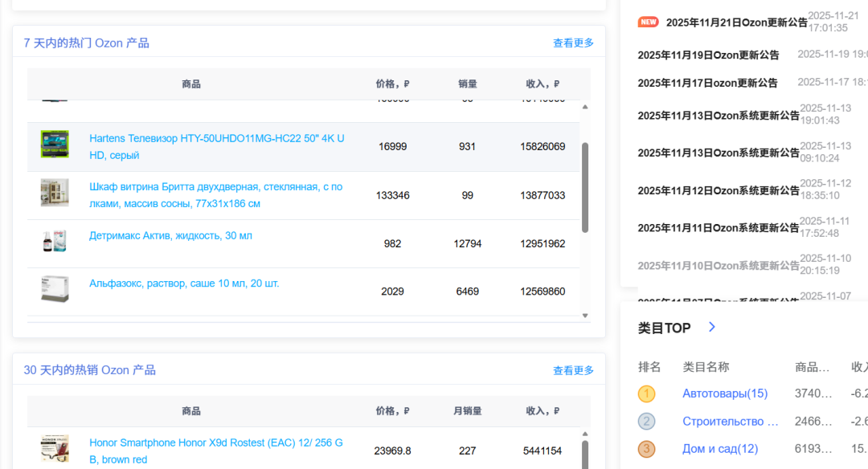
Task: Click revenue value 12569860
Action: (542, 292)
